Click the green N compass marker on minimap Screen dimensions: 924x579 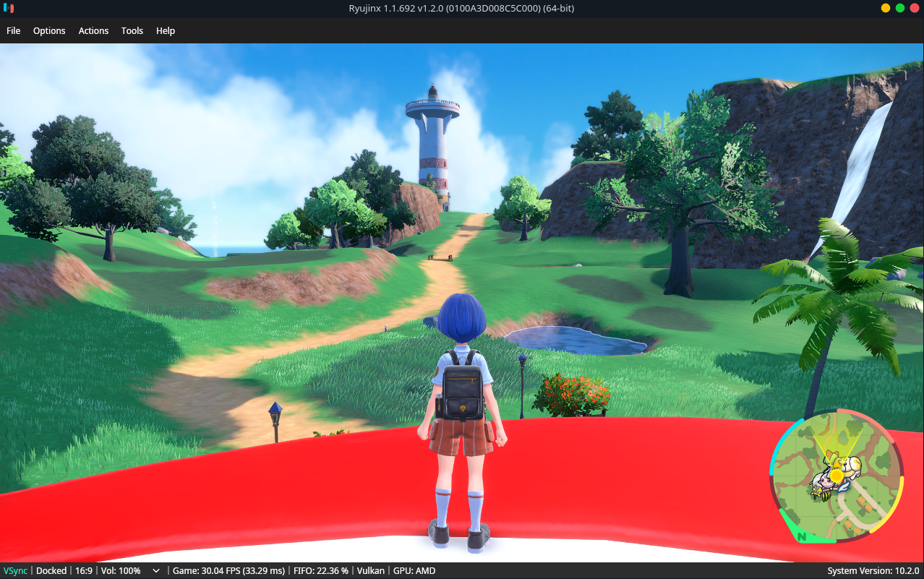[801, 536]
